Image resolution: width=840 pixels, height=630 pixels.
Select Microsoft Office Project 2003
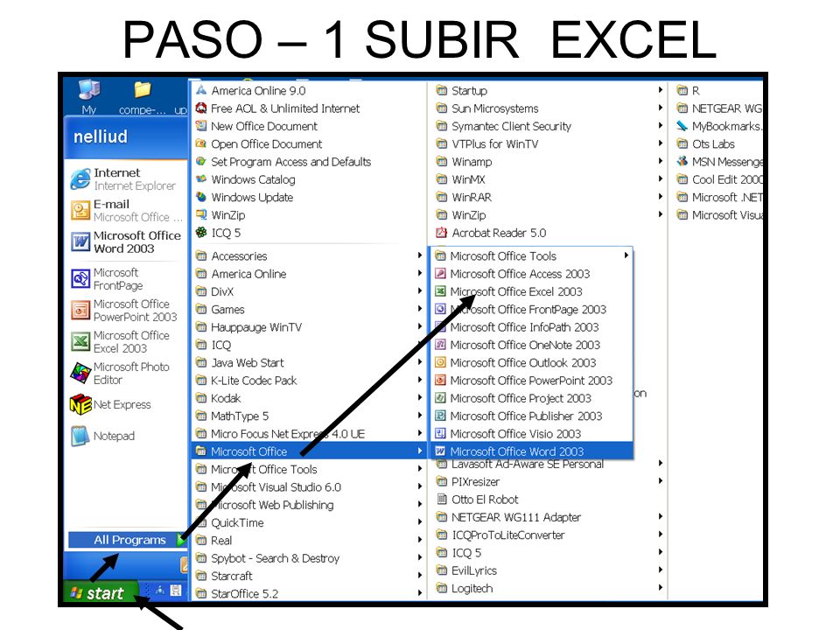click(531, 398)
